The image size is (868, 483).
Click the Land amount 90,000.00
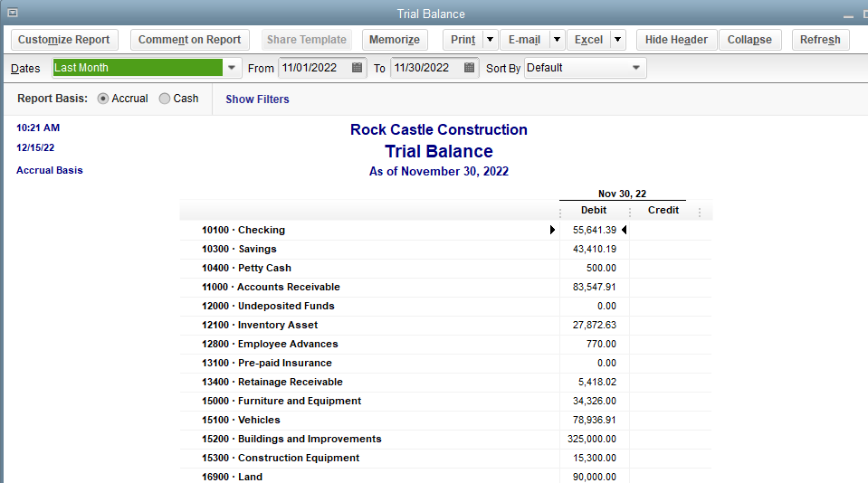point(595,477)
